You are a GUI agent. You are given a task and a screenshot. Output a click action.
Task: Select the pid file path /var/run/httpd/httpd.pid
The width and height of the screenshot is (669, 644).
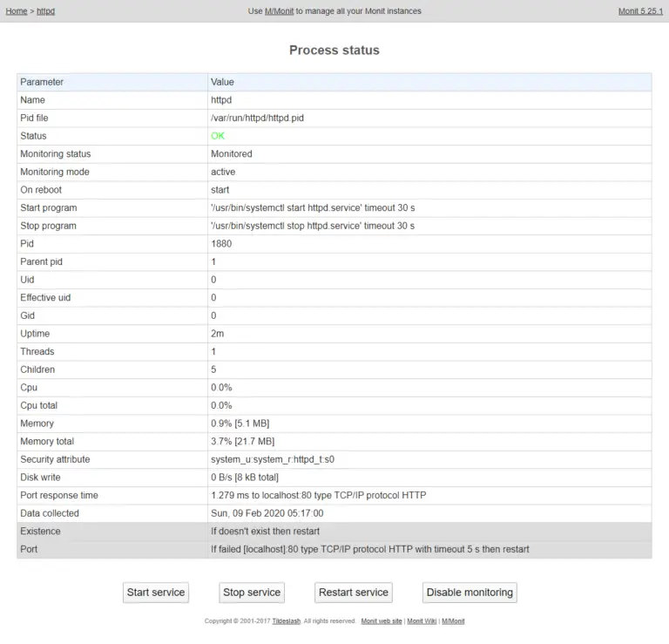click(257, 118)
